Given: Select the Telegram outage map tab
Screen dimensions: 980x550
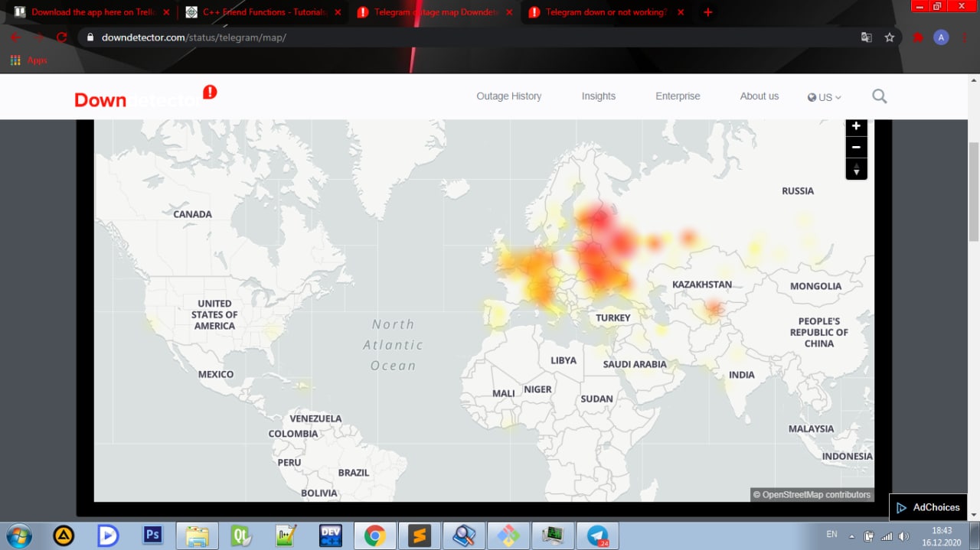Looking at the screenshot, I should [433, 12].
